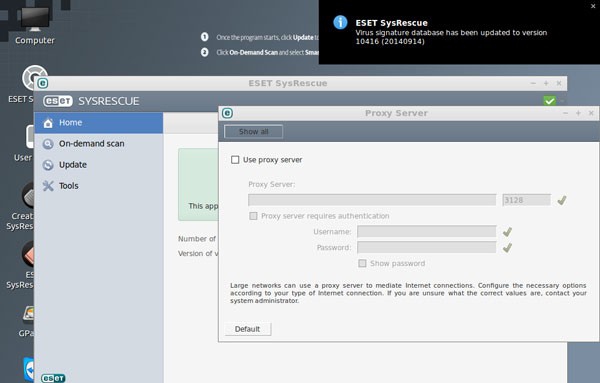This screenshot has height=383, width=600.
Task: Click the virus signature database update text
Action: point(451,37)
